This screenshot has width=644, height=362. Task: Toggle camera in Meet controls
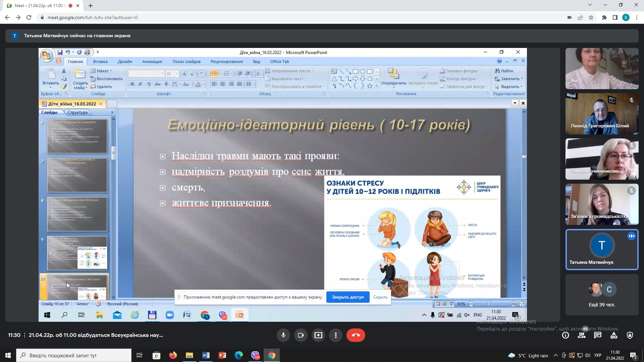point(301,335)
